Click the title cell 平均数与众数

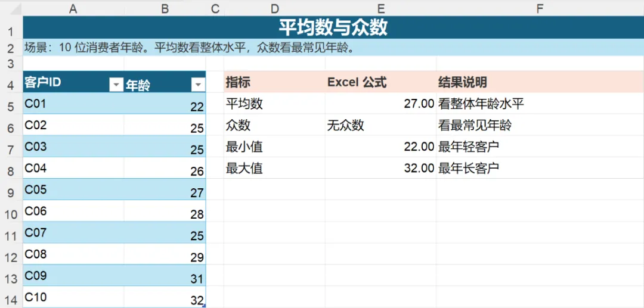pyautogui.click(x=333, y=28)
